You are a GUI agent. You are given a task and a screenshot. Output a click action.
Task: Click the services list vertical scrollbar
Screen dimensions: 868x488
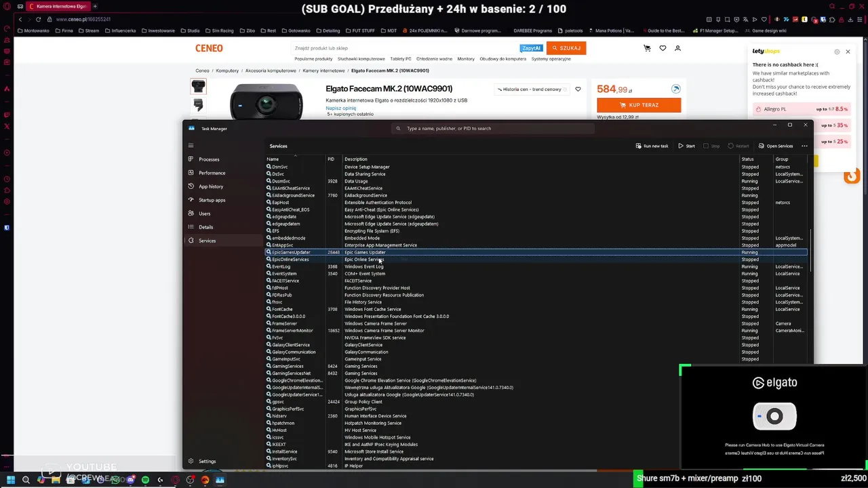coord(810,251)
